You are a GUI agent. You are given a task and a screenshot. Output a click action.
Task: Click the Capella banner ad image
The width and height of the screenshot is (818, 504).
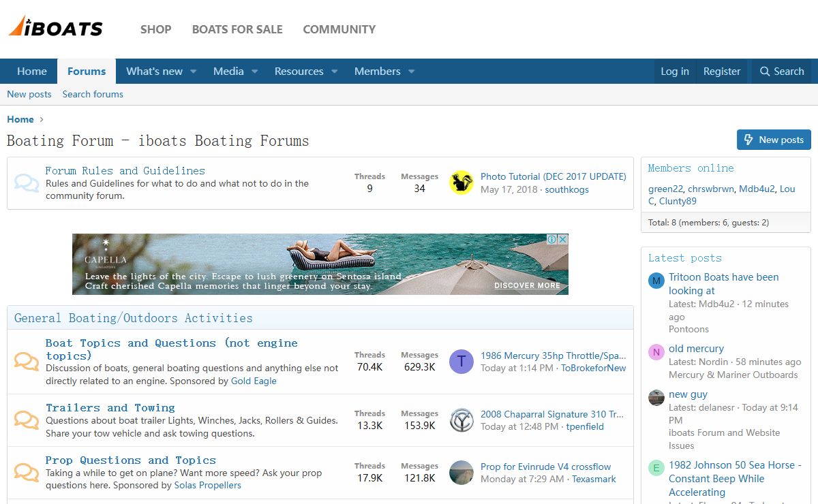(x=320, y=264)
